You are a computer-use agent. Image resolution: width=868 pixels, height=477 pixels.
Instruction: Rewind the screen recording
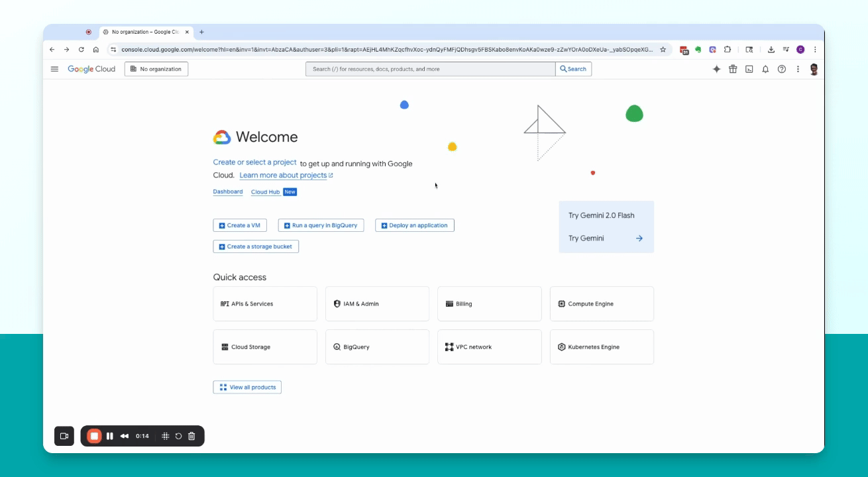coord(125,436)
